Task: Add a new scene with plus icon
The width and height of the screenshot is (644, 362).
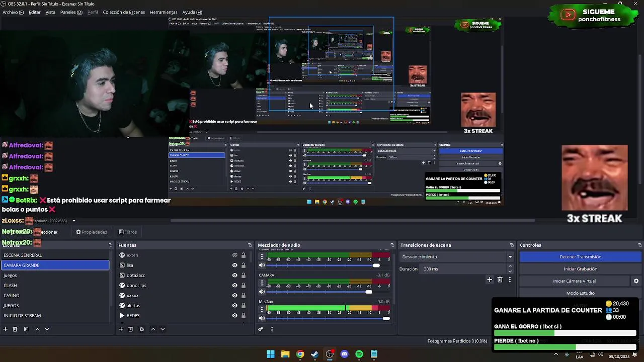Action: [x=6, y=329]
